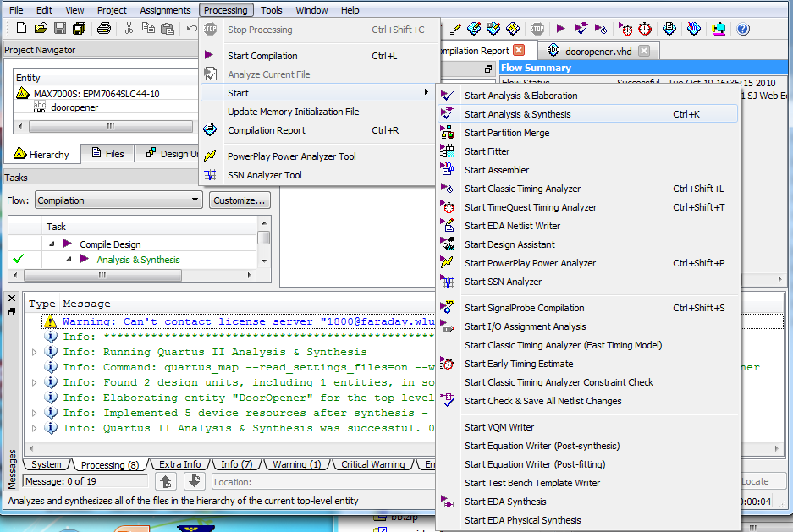Click the Programmer toolbar icon

[x=694, y=29]
